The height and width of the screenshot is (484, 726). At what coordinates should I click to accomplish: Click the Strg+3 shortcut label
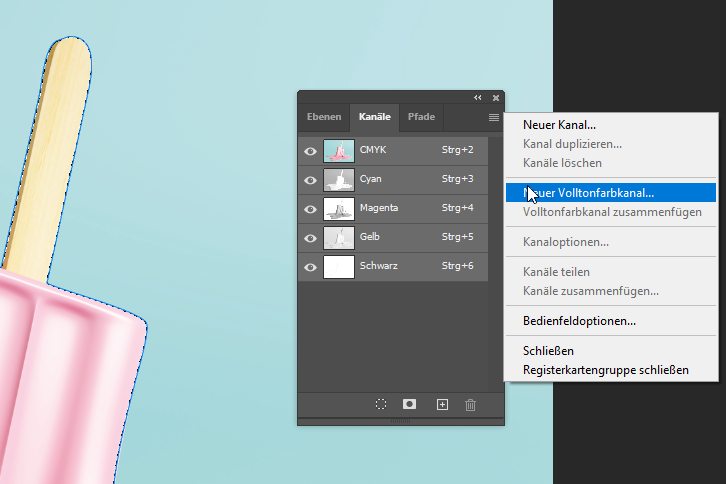457,179
